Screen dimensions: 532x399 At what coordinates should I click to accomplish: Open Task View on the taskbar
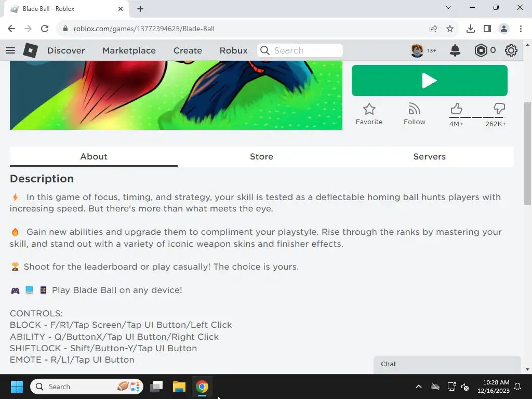click(156, 387)
